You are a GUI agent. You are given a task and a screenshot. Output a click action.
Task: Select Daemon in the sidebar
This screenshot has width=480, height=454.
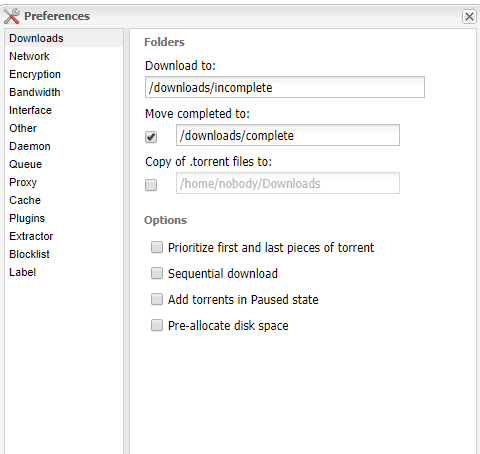pyautogui.click(x=64, y=146)
